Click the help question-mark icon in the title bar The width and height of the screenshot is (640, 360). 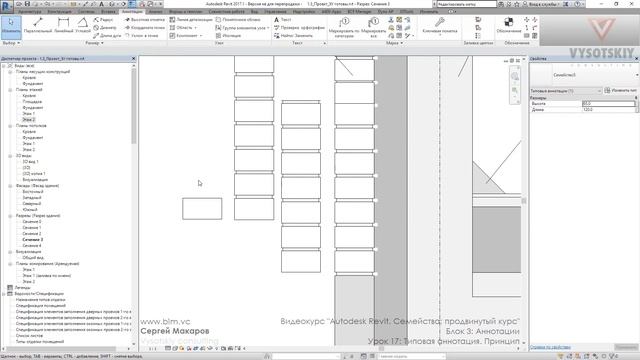(x=577, y=4)
